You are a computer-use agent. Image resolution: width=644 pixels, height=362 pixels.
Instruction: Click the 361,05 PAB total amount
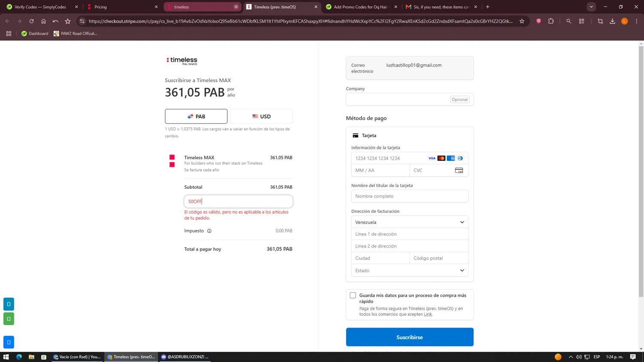click(x=279, y=249)
